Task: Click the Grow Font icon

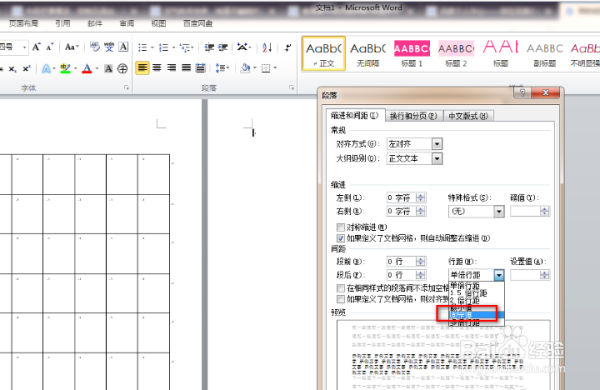Action: coord(36,47)
